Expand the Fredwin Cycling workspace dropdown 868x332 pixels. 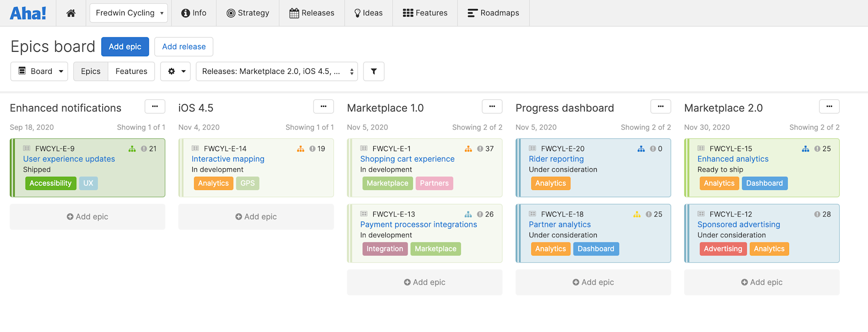click(x=129, y=13)
